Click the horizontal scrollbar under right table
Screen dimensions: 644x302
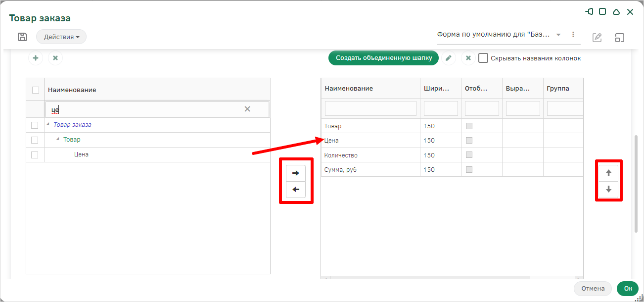pos(430,278)
